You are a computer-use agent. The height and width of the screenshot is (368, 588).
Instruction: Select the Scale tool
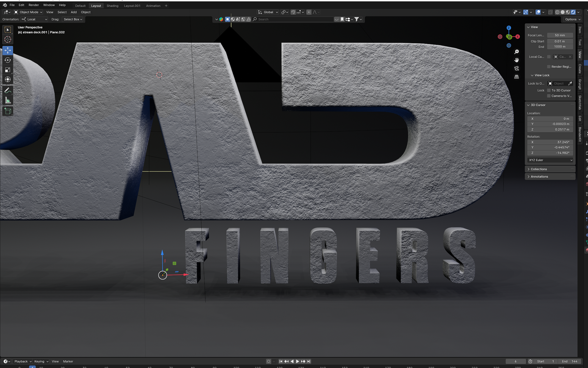click(x=8, y=70)
